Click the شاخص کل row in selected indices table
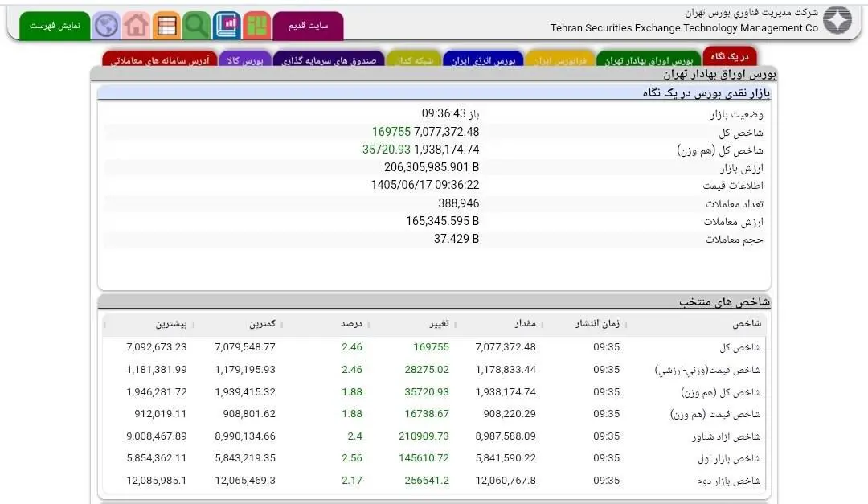 pos(435,347)
